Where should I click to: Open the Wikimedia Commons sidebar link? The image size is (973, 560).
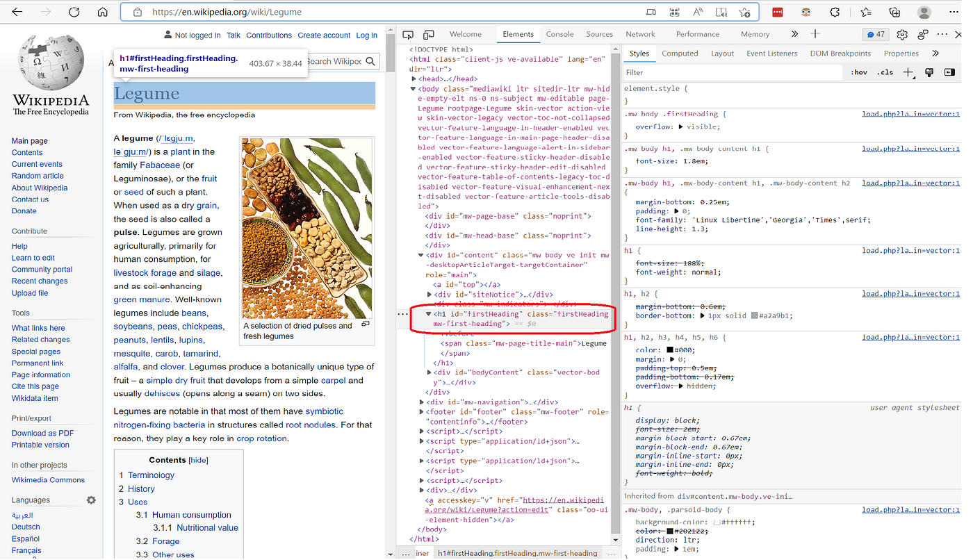pos(48,480)
